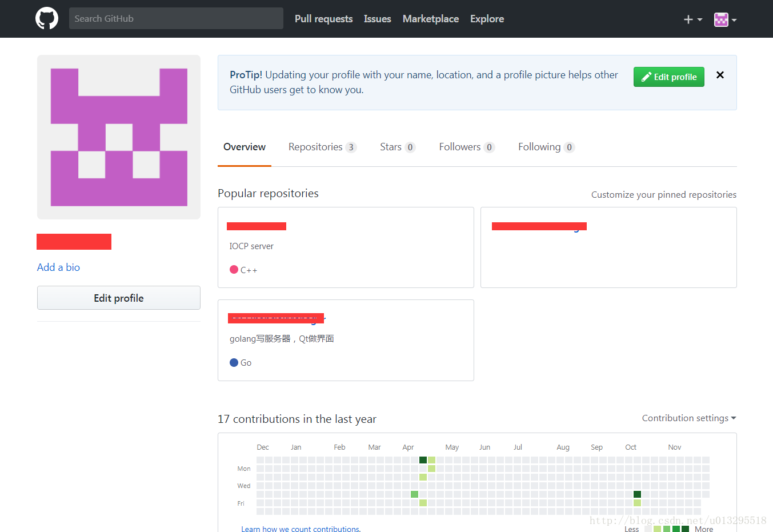Click the green Edit profile button in ProTip
The image size is (773, 532).
click(668, 77)
